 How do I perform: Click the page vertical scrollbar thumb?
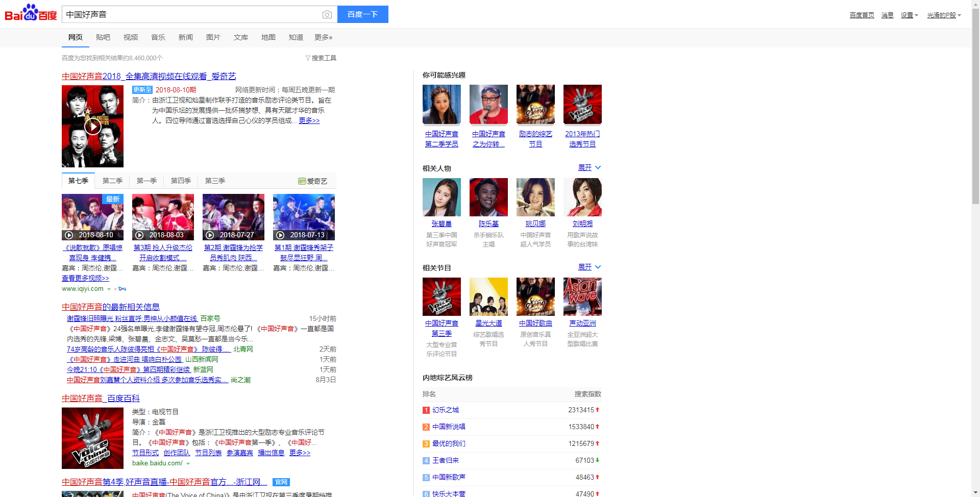[x=975, y=106]
